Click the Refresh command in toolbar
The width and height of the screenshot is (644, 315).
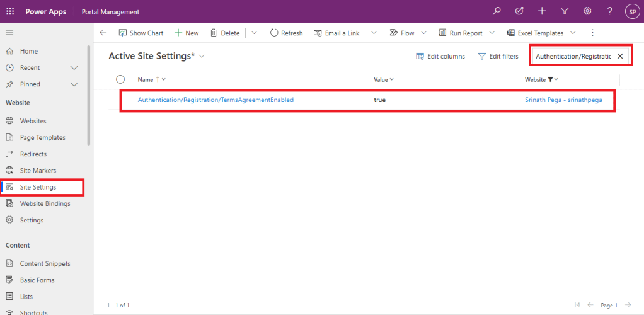[286, 33]
